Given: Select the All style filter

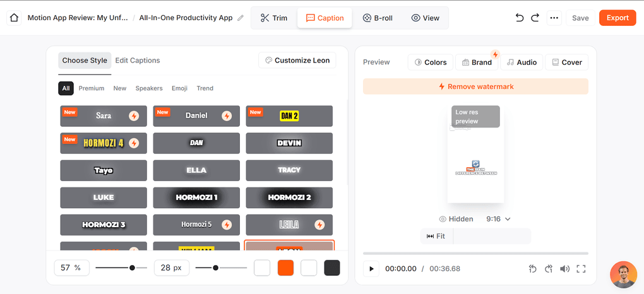Looking at the screenshot, I should (66, 88).
